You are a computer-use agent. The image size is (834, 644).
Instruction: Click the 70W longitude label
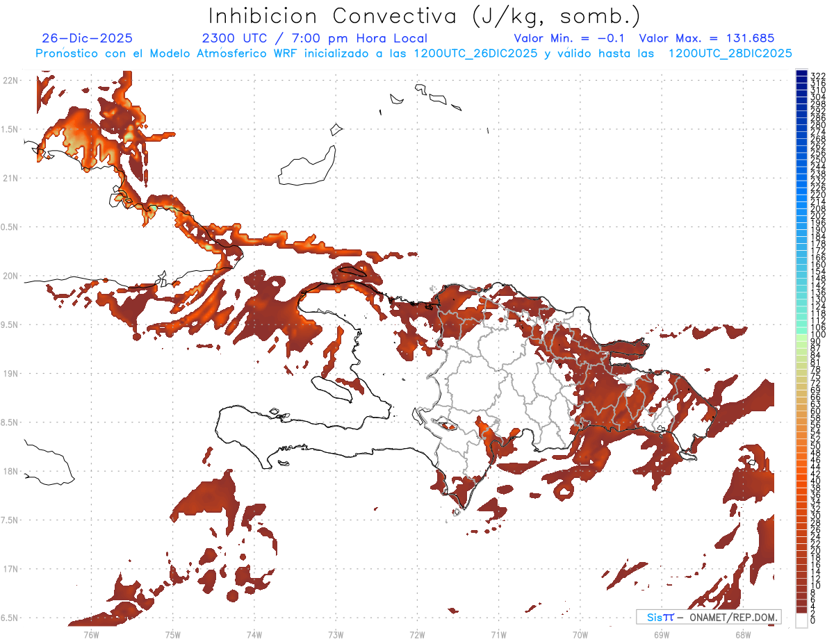[580, 634]
